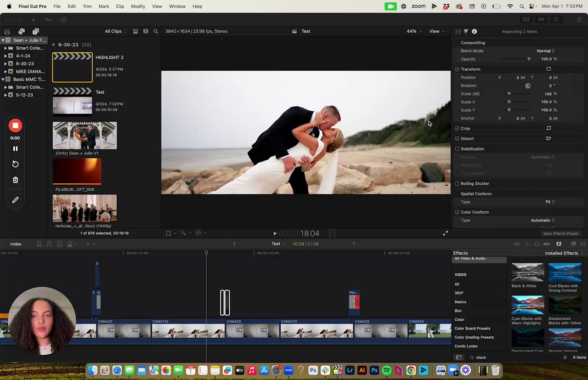This screenshot has height=380, width=588.
Task: Enable the Stabilization checkbox
Action: pos(457,149)
